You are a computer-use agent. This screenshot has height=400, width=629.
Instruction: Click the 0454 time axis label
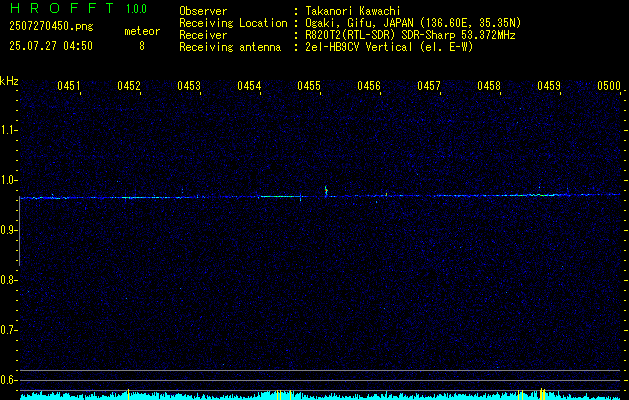pos(249,86)
